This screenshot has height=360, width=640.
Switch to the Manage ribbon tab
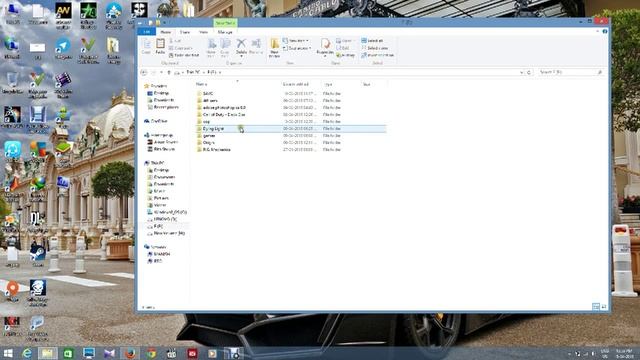point(225,32)
